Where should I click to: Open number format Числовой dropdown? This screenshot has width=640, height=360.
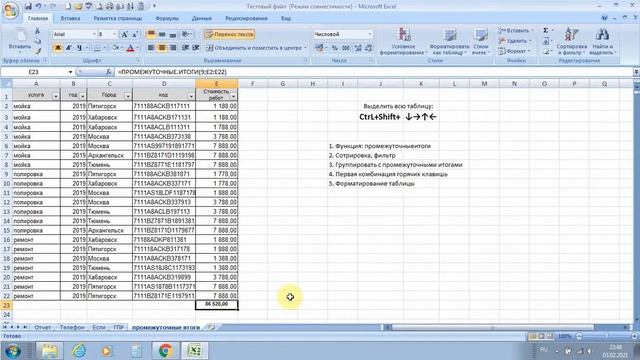(x=370, y=34)
